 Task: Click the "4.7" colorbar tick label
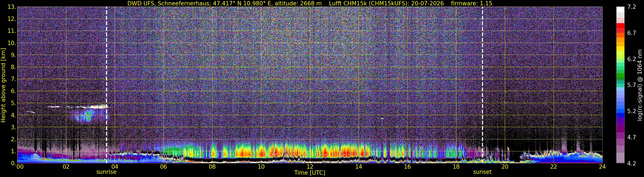(632, 137)
